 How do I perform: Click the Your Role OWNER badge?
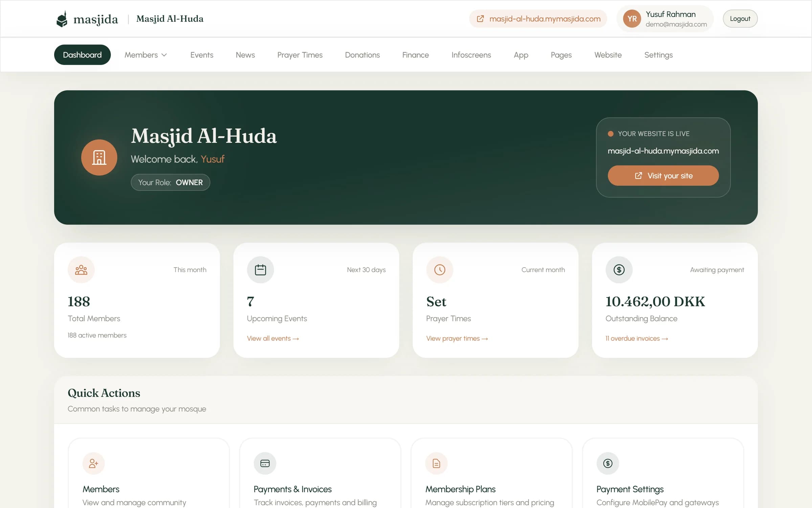(171, 182)
